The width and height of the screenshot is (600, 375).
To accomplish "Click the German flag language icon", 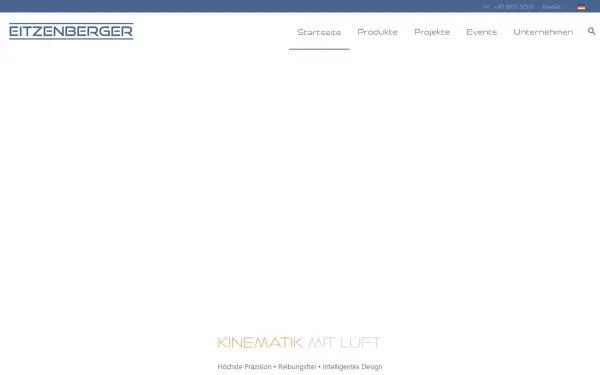I will tap(581, 7).
